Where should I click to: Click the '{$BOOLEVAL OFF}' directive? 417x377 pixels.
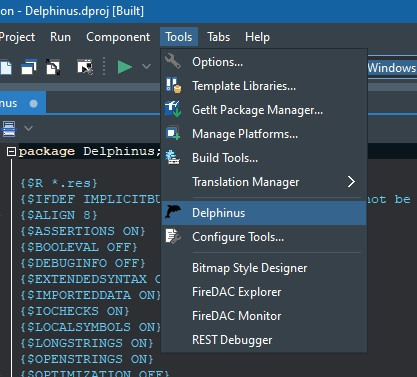pyautogui.click(x=79, y=247)
